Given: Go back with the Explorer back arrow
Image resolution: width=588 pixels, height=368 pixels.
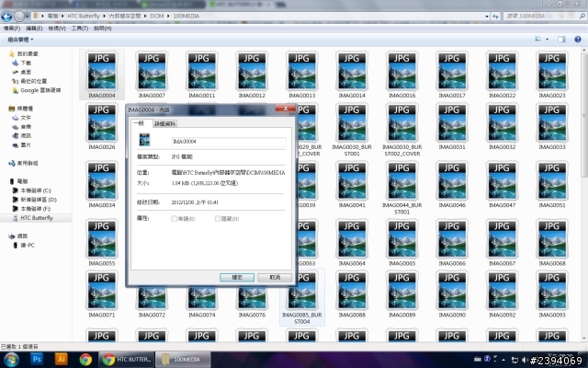Looking at the screenshot, I should (x=6, y=17).
